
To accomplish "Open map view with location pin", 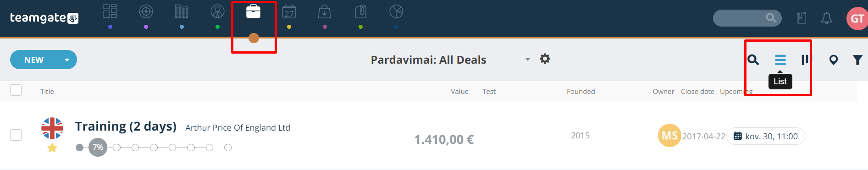I will (834, 60).
